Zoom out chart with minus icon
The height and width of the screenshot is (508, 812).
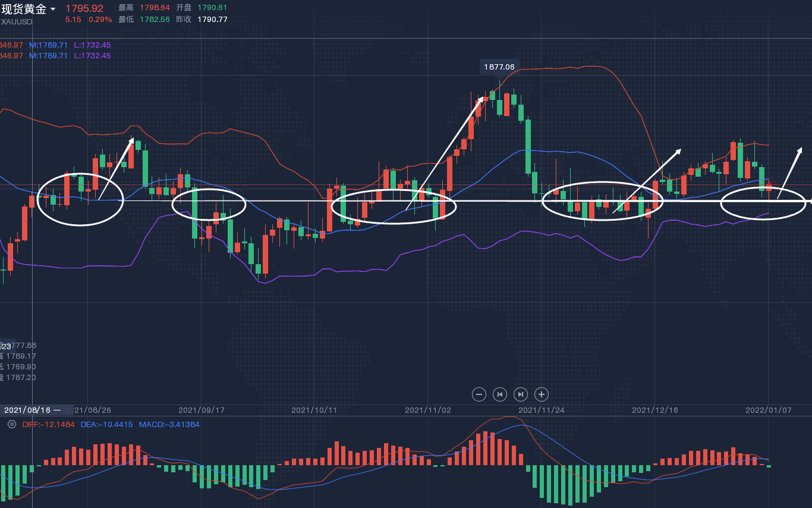[479, 394]
